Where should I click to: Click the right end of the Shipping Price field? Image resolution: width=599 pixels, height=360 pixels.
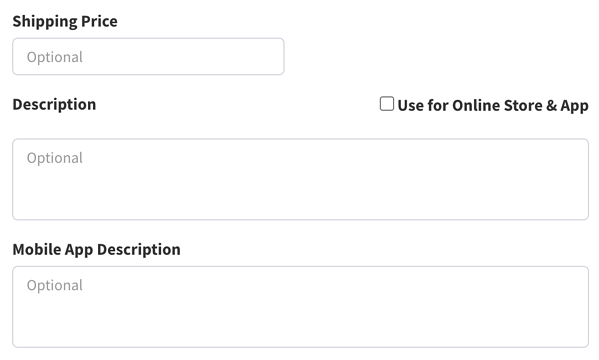pos(267,57)
